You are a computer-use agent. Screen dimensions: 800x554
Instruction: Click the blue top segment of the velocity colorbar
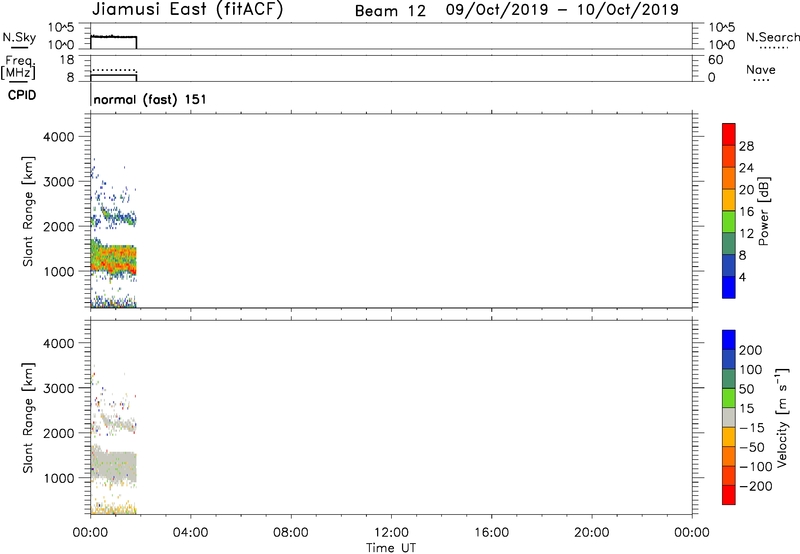coord(729,340)
